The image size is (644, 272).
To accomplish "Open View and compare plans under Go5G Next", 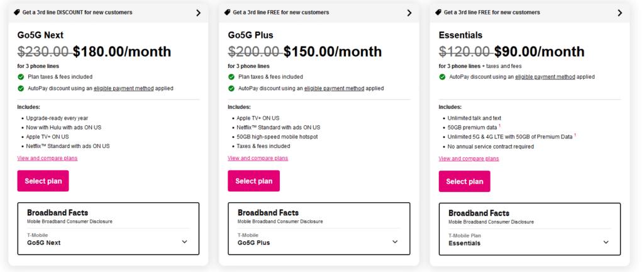I will tap(47, 158).
